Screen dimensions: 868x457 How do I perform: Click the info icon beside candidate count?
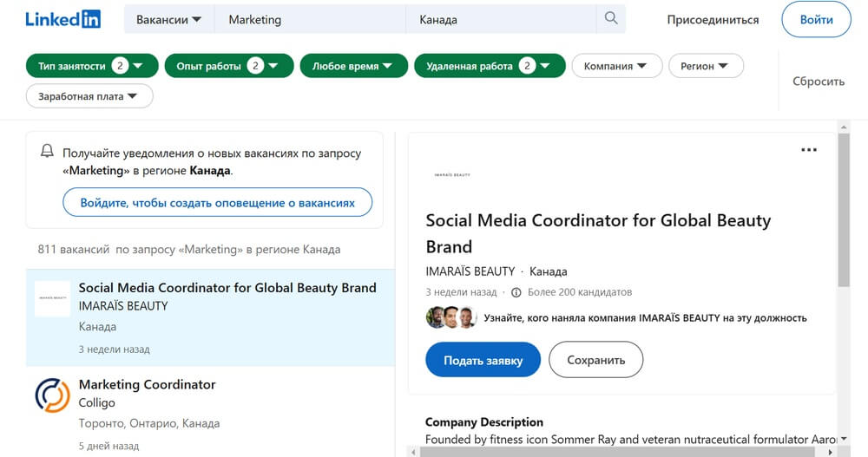(x=516, y=292)
